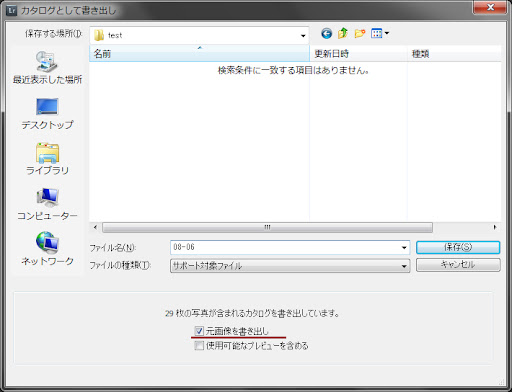Click the 29 枚の写真 catalog export message

pyautogui.click(x=252, y=313)
